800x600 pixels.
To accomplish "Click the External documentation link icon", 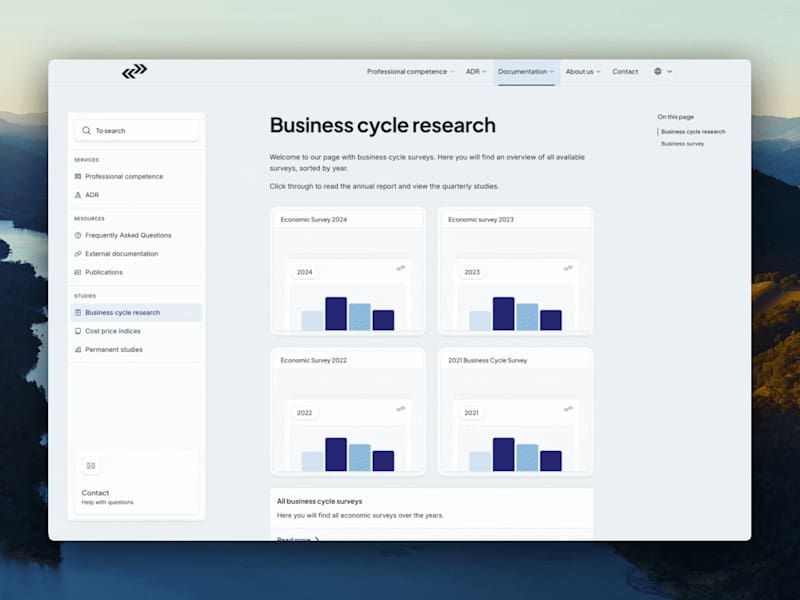I will pos(78,254).
